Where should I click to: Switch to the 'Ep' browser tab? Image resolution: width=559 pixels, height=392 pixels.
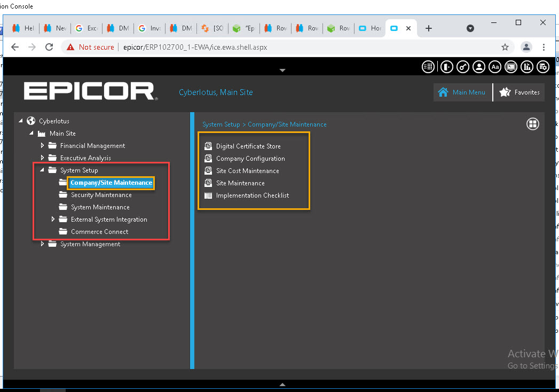(244, 28)
